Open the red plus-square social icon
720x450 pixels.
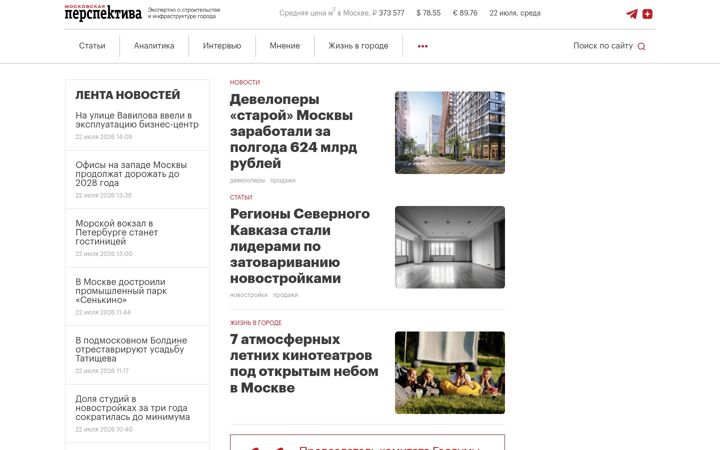point(647,14)
